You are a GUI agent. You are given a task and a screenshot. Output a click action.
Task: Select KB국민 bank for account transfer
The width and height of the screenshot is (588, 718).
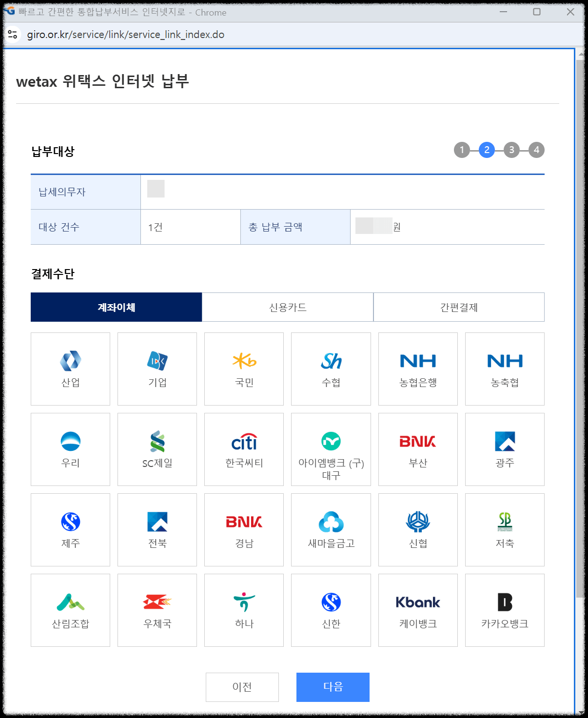coord(244,369)
